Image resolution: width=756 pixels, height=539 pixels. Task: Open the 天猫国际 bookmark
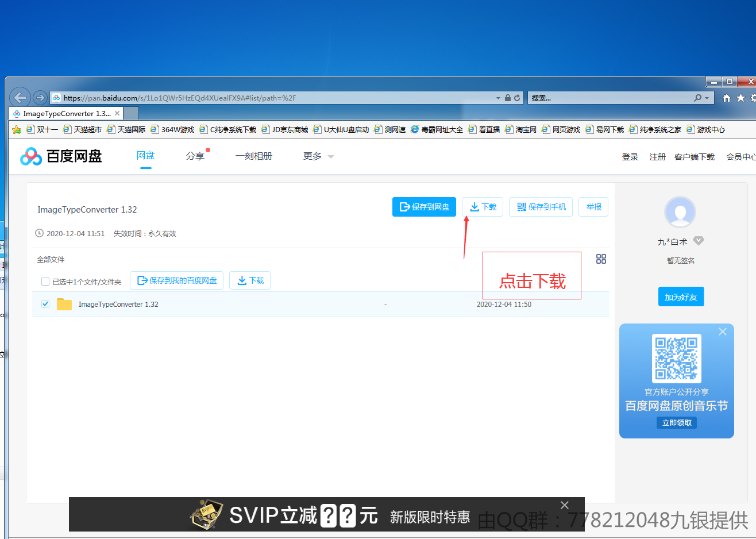(126, 129)
